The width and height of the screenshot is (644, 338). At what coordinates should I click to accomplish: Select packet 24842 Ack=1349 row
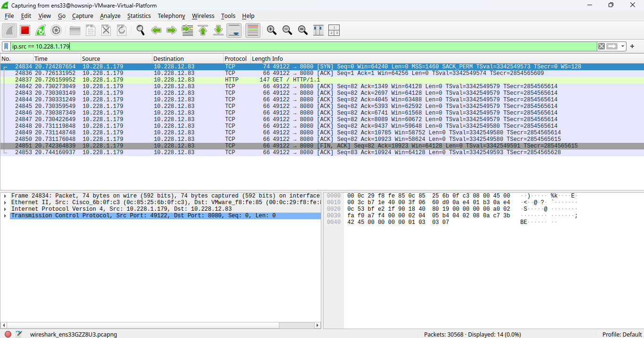point(322,87)
